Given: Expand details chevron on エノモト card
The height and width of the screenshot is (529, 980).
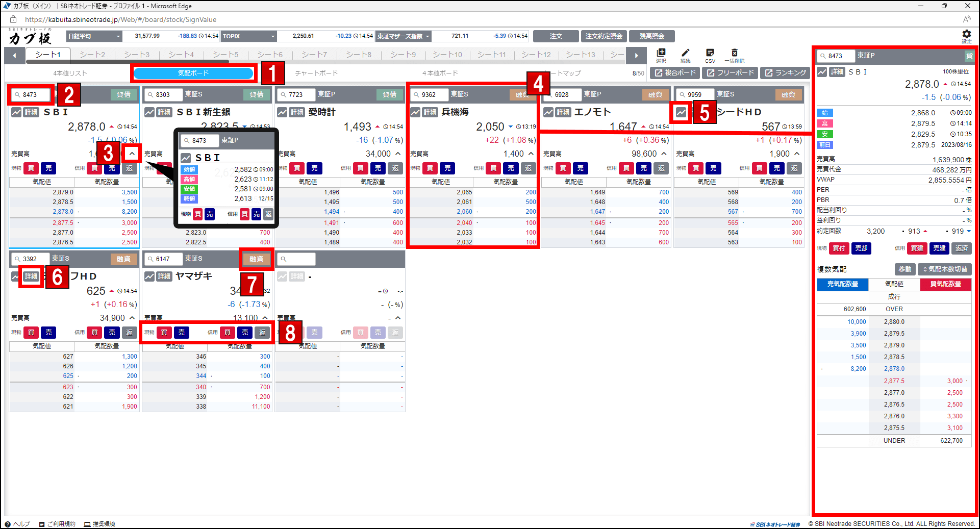Looking at the screenshot, I should pos(664,154).
